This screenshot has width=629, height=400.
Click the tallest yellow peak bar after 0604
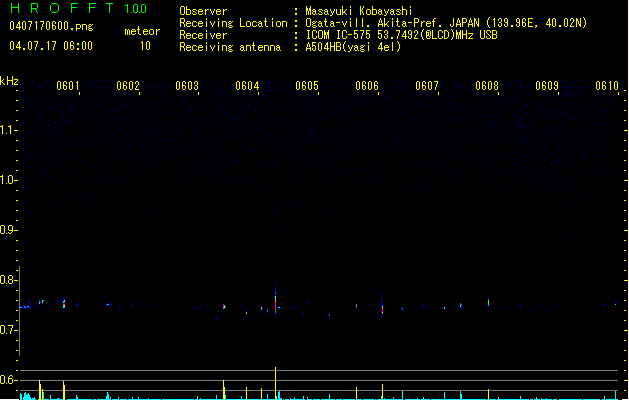coord(275,383)
